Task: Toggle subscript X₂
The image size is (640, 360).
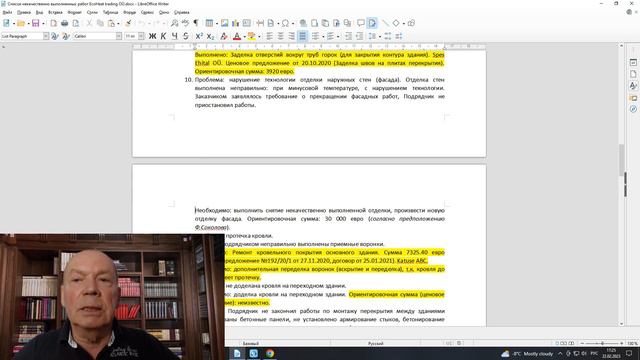Action: [210, 36]
